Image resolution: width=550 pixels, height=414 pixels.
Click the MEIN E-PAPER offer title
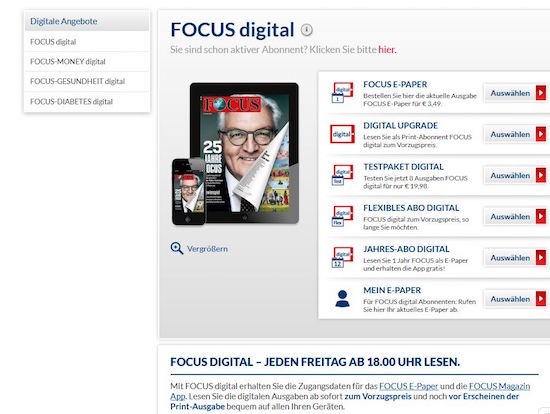pos(392,290)
